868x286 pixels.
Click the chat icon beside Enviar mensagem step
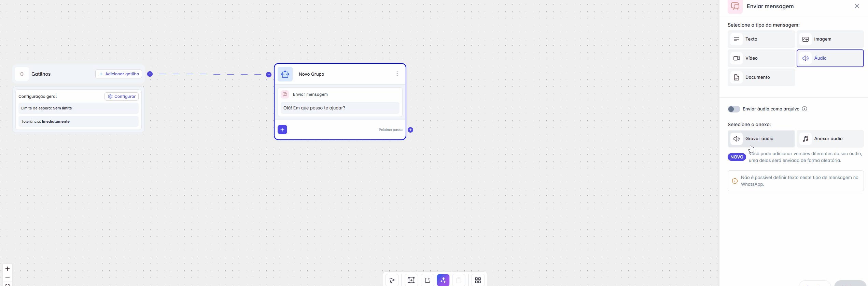[x=285, y=94]
